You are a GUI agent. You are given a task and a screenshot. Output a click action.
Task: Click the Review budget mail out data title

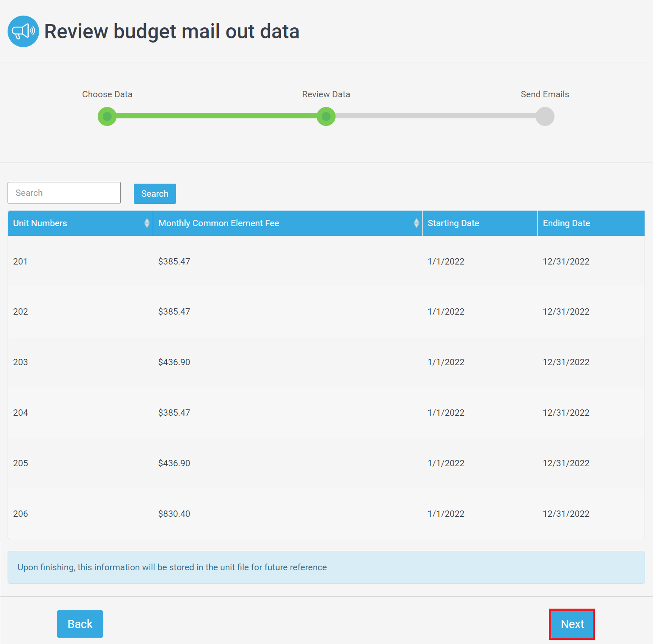tap(172, 32)
